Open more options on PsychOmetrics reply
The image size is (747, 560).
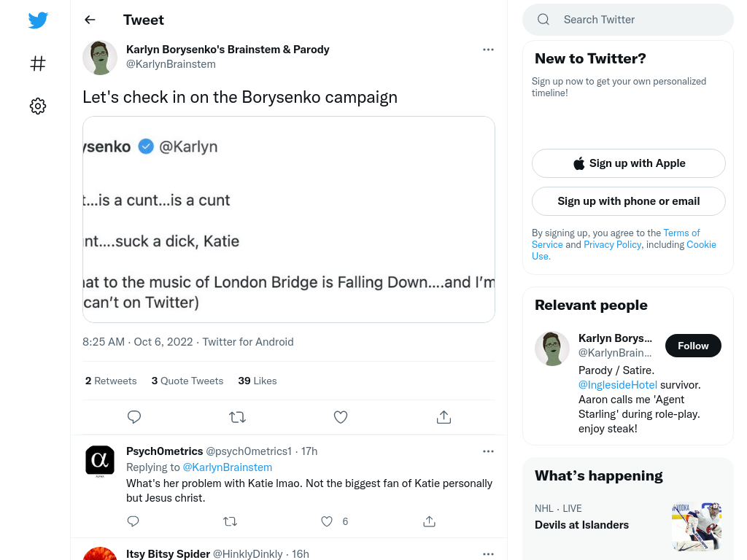click(x=488, y=451)
